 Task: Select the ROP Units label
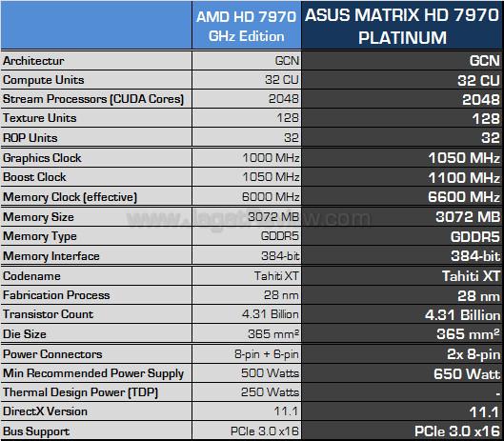coord(30,138)
